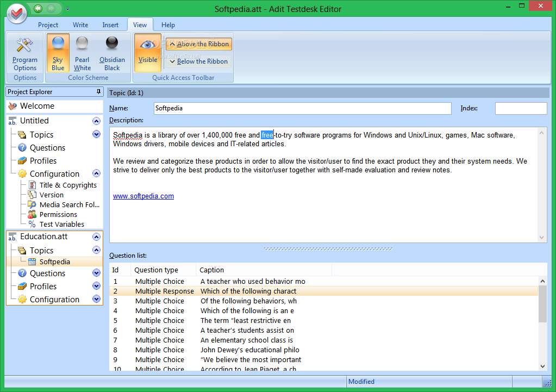
Task: Expand Configuration under Education.att
Action: pyautogui.click(x=96, y=298)
